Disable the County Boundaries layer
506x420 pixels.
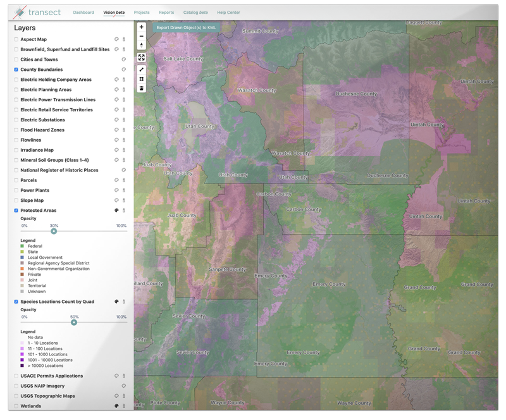16,69
